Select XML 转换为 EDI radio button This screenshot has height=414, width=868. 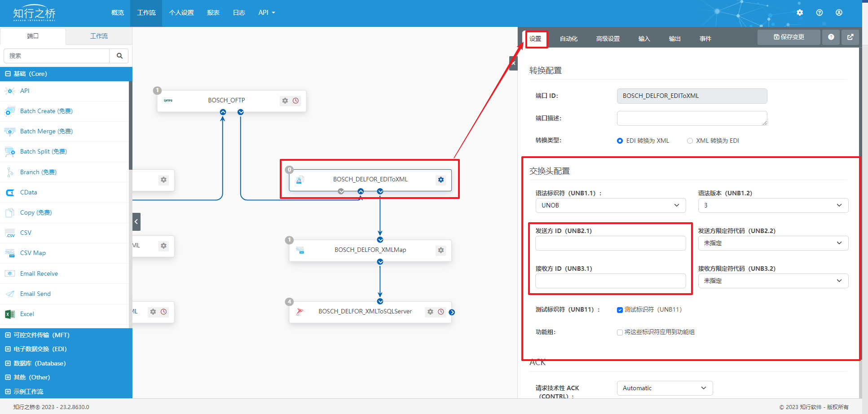coord(690,141)
